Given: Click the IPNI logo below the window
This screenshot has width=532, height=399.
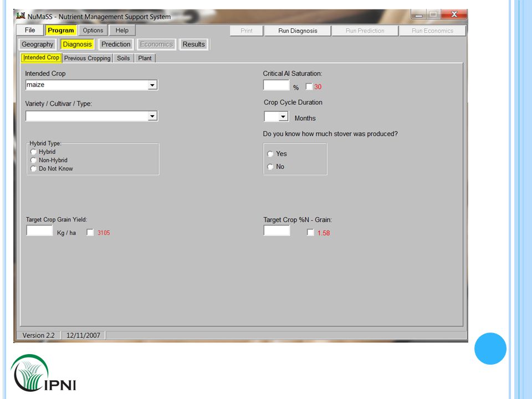Looking at the screenshot, I should tap(43, 373).
